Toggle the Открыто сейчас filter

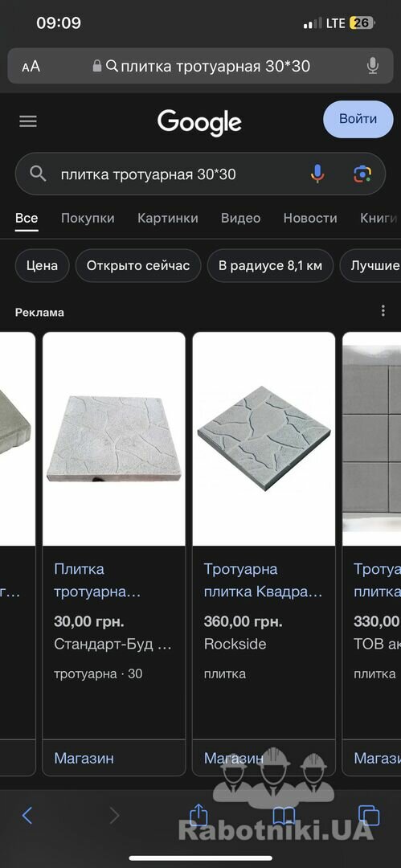coord(138,266)
